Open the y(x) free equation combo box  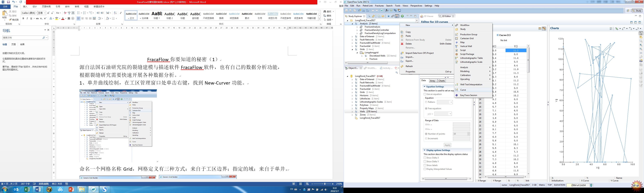pos(443,114)
